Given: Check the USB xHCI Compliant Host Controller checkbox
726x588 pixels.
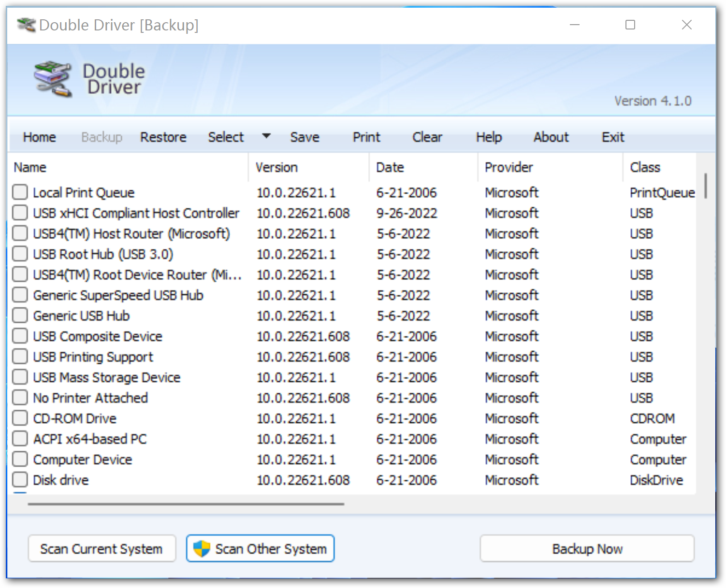Looking at the screenshot, I should [x=20, y=213].
